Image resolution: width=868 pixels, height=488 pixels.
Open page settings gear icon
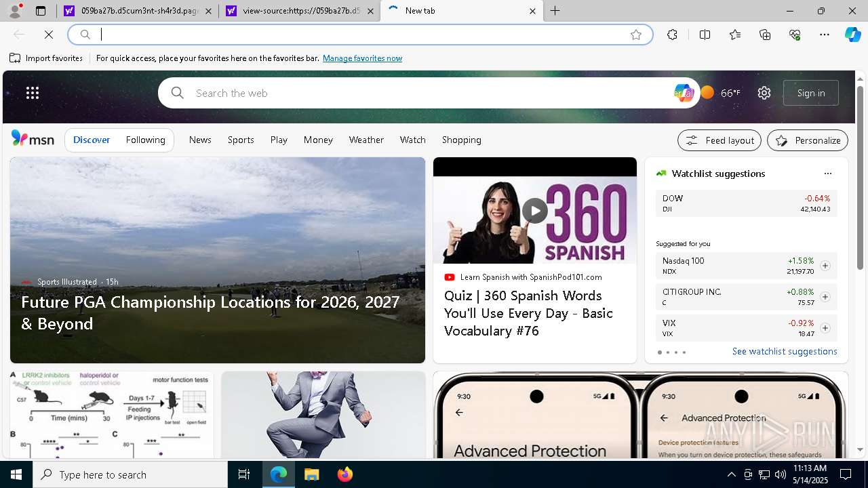click(764, 93)
